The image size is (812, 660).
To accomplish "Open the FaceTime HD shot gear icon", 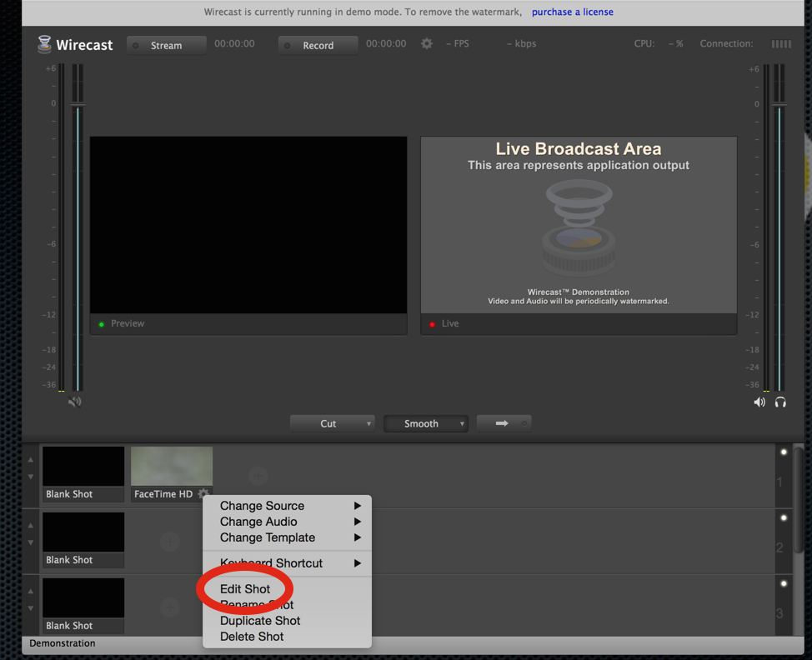I will (203, 493).
